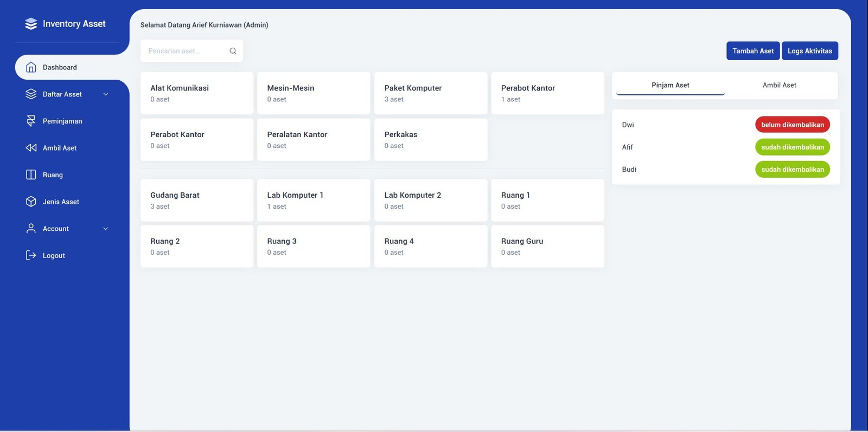Click Dwi's belum dikembalikan red badge
Image resolution: width=868 pixels, height=432 pixels.
click(x=792, y=125)
